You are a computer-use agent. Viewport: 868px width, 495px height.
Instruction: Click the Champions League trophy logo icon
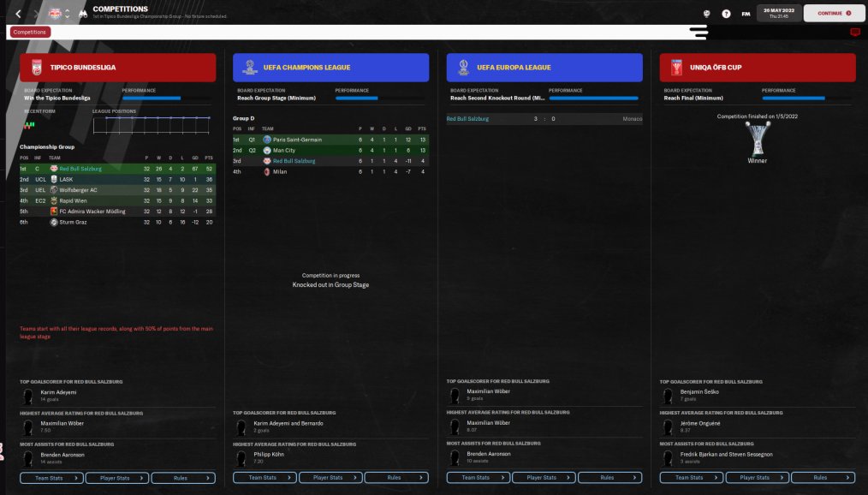250,68
